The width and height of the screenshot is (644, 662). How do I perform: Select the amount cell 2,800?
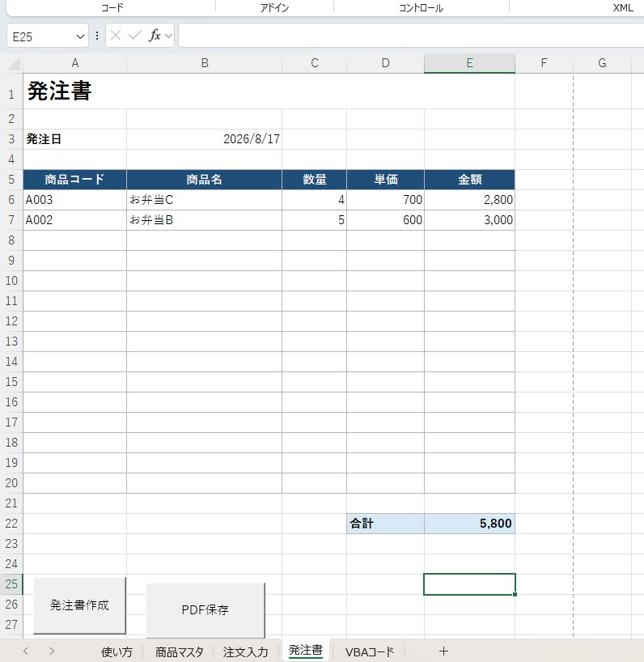[x=469, y=200]
